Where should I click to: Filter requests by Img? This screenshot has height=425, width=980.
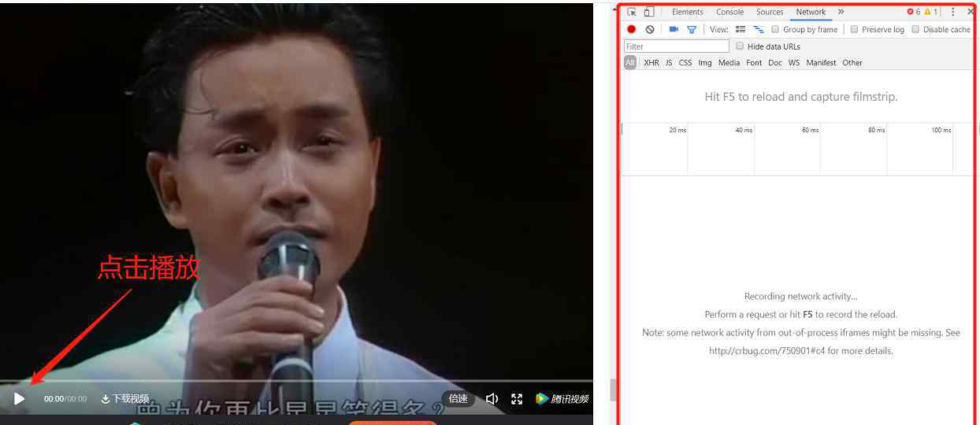pyautogui.click(x=705, y=63)
